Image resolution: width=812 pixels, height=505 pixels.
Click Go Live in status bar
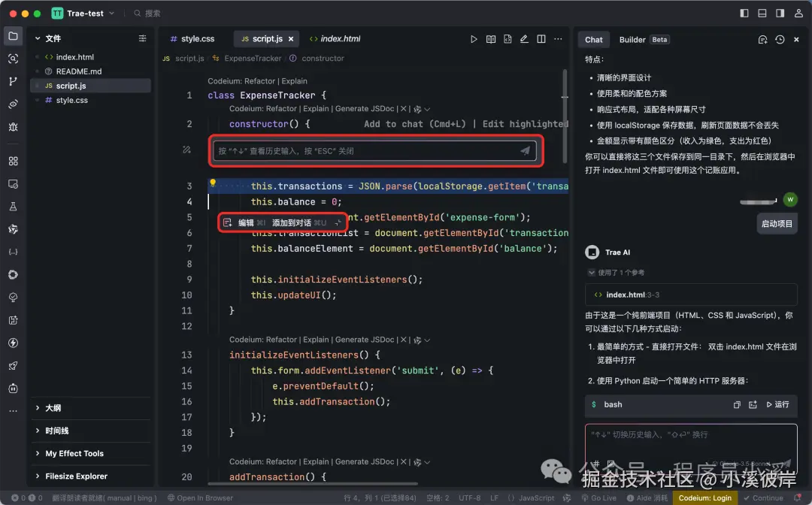(x=598, y=497)
